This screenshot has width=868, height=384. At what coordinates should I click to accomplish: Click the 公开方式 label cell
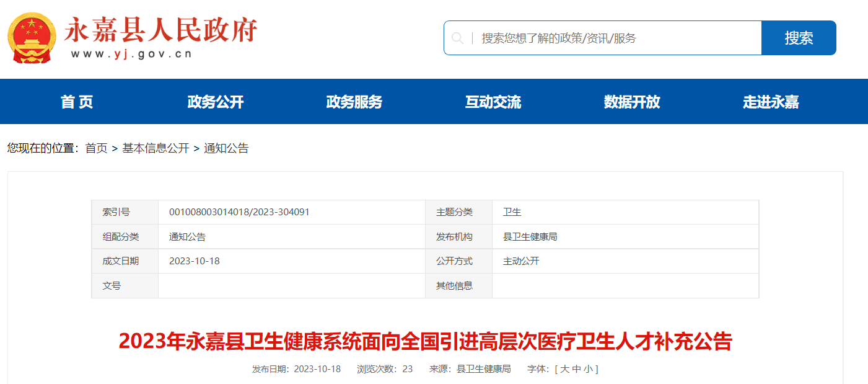(x=458, y=261)
